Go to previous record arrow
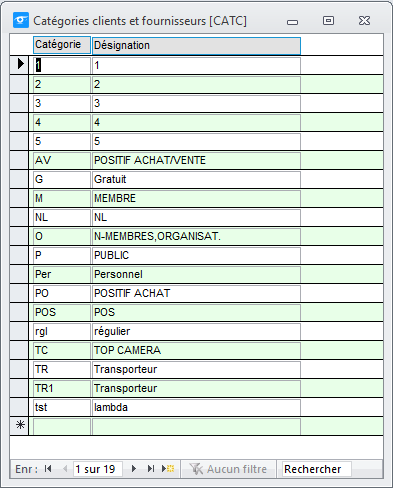Viewport: 393px width, 488px height. tap(65, 469)
